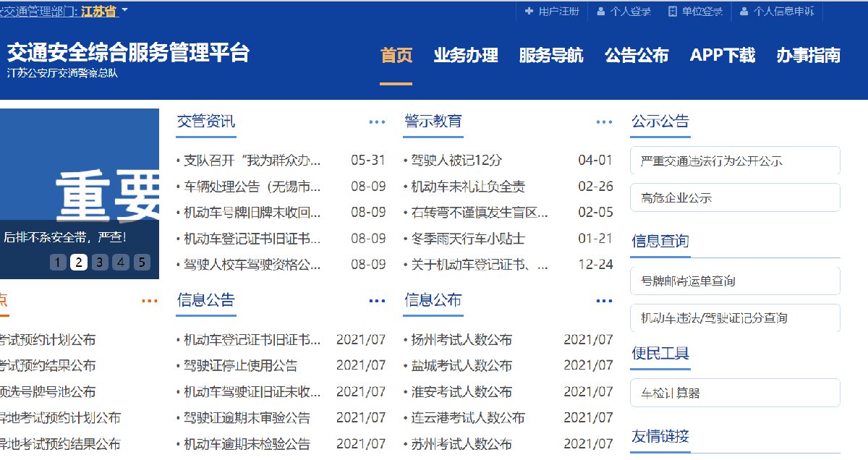This screenshot has width=868, height=460.
Task: Open the more dots for 警示教育
Action: coord(604,122)
